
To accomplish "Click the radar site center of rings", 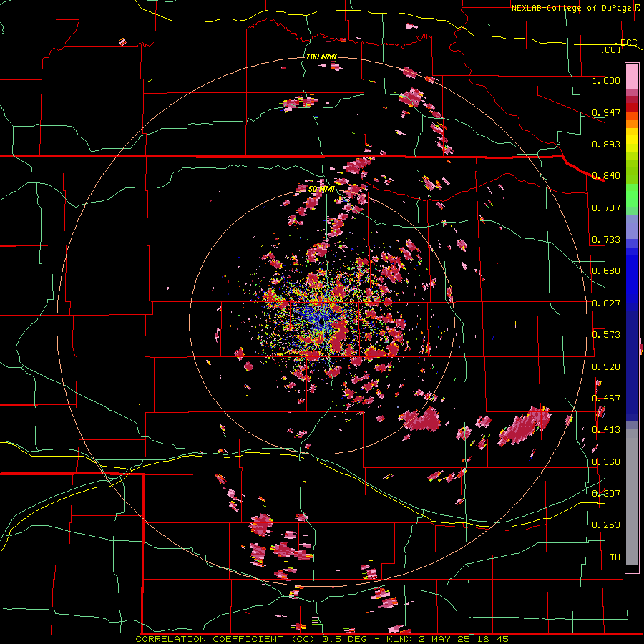I will click(322, 321).
